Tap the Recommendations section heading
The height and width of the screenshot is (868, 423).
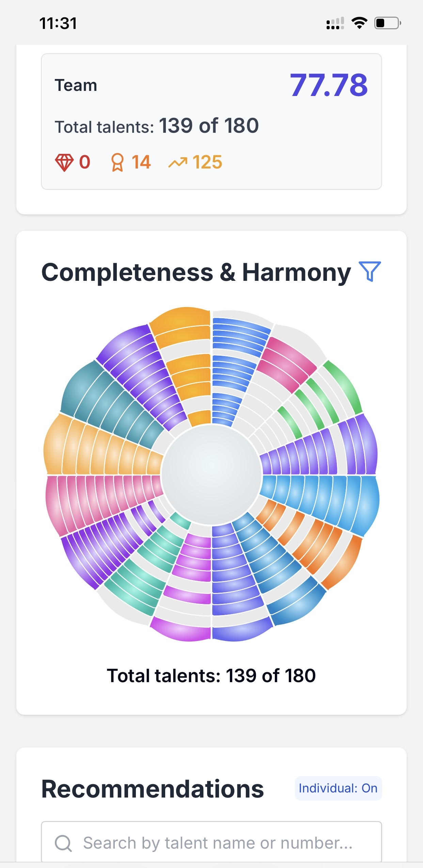[x=153, y=789]
